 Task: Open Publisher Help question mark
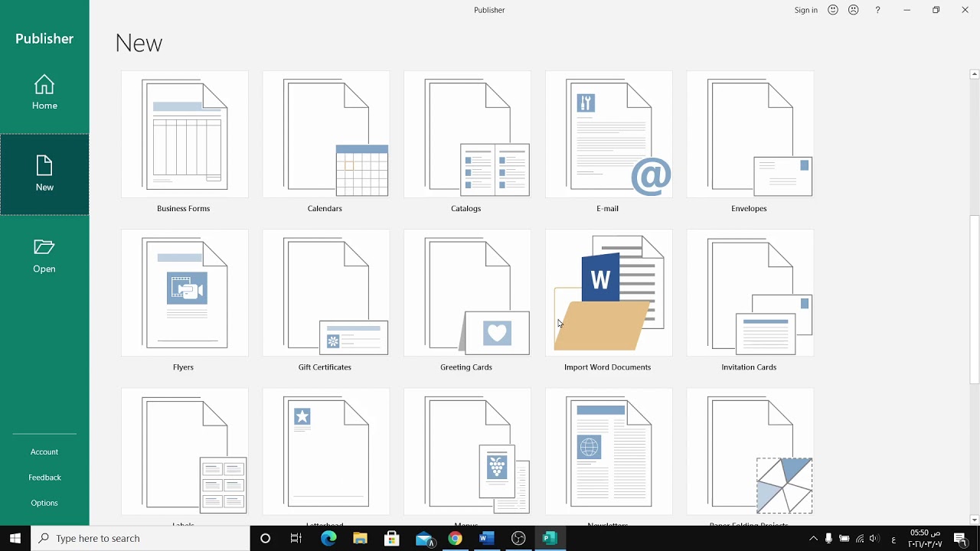(877, 10)
